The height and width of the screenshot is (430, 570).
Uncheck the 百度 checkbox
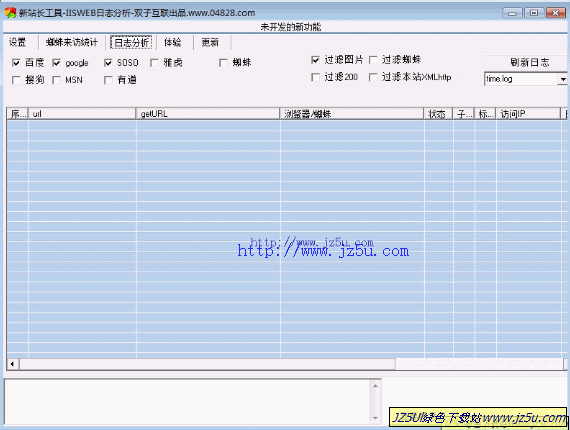pos(16,63)
